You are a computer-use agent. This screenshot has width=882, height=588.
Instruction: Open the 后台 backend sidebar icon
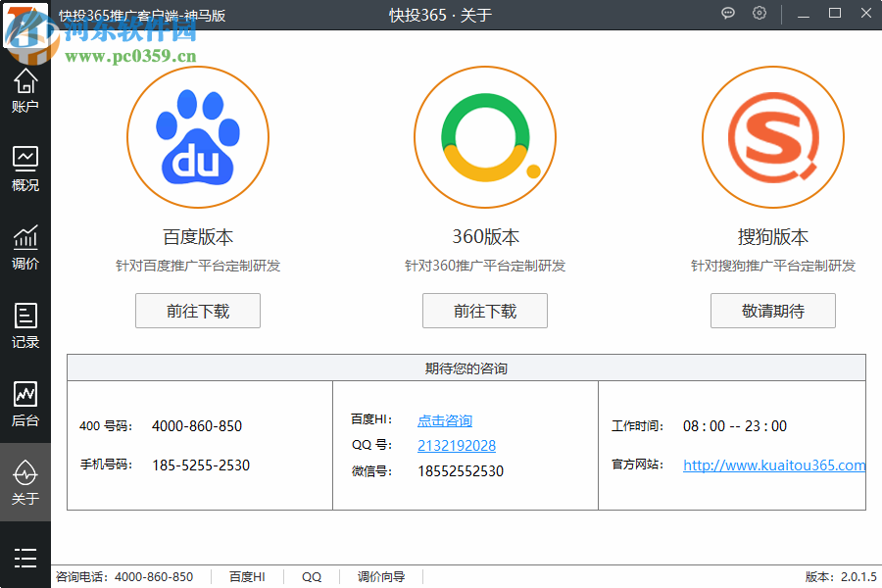(x=25, y=403)
